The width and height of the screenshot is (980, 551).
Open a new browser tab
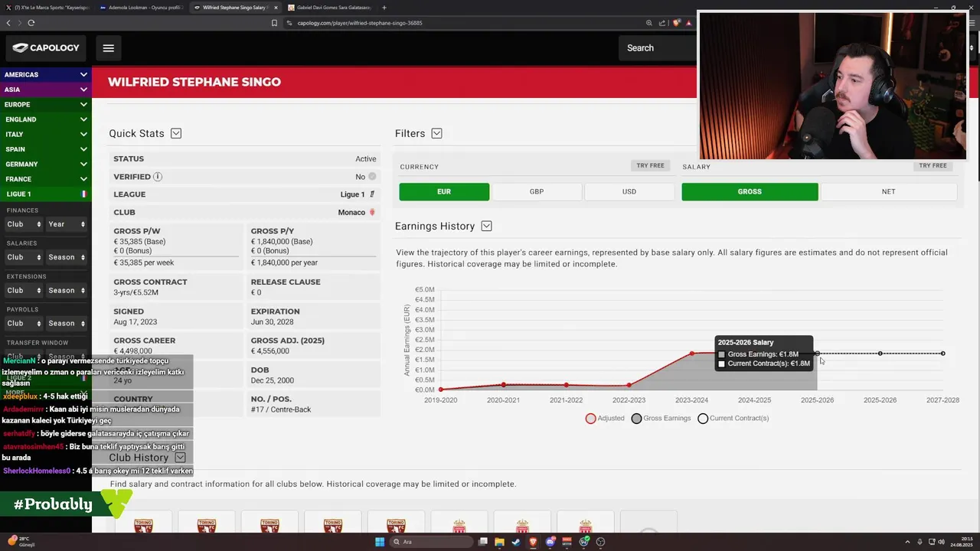pos(384,8)
